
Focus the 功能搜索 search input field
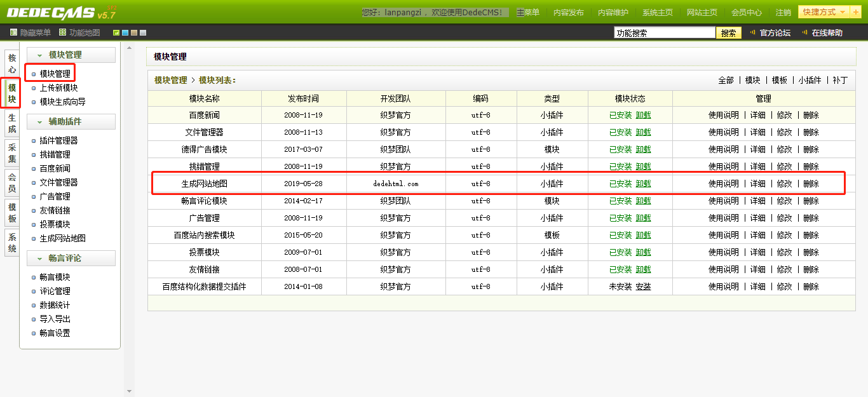coord(665,33)
